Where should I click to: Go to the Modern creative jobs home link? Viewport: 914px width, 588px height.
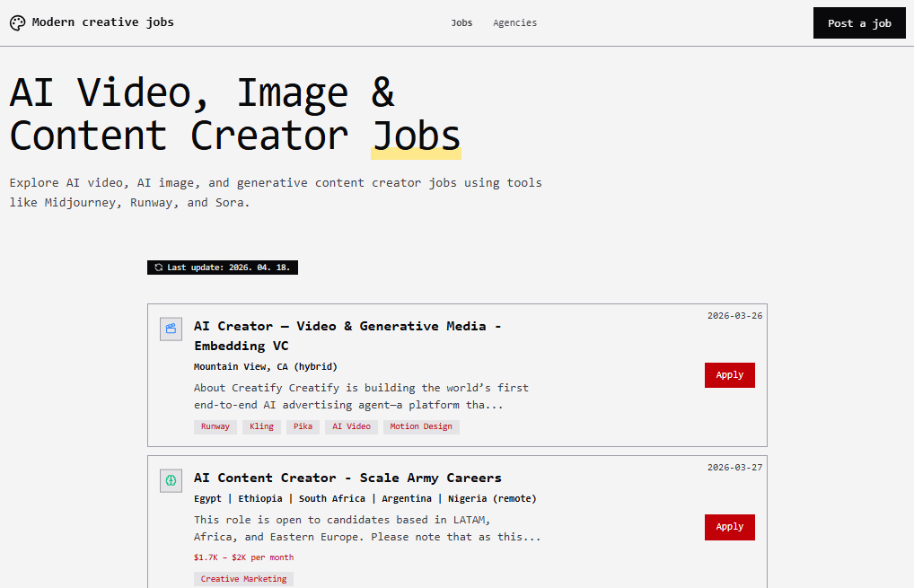point(102,22)
